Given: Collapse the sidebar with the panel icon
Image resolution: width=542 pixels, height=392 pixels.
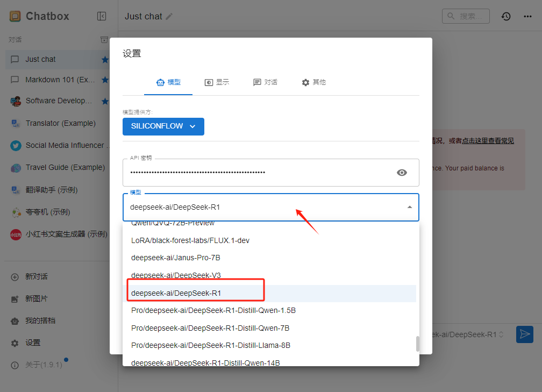Looking at the screenshot, I should [102, 16].
